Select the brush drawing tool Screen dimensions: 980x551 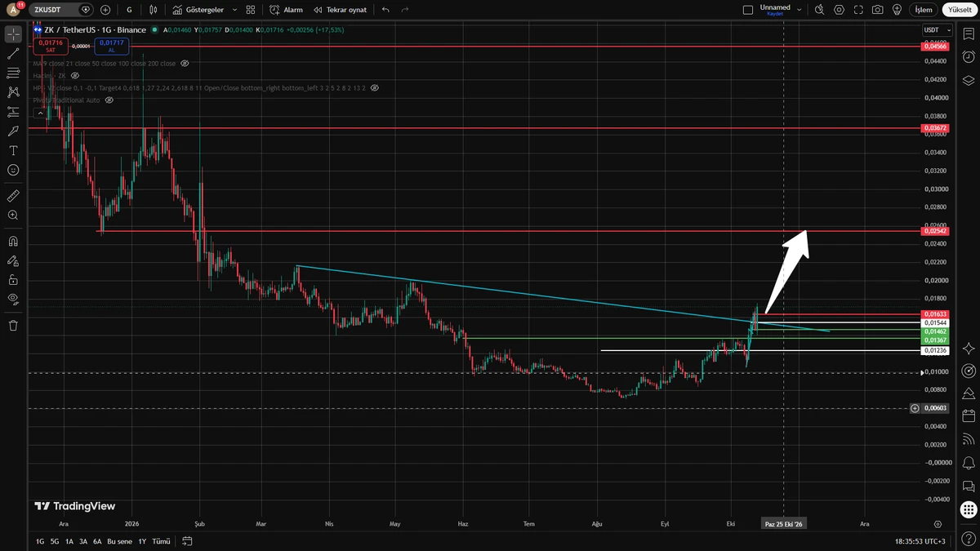click(x=13, y=131)
